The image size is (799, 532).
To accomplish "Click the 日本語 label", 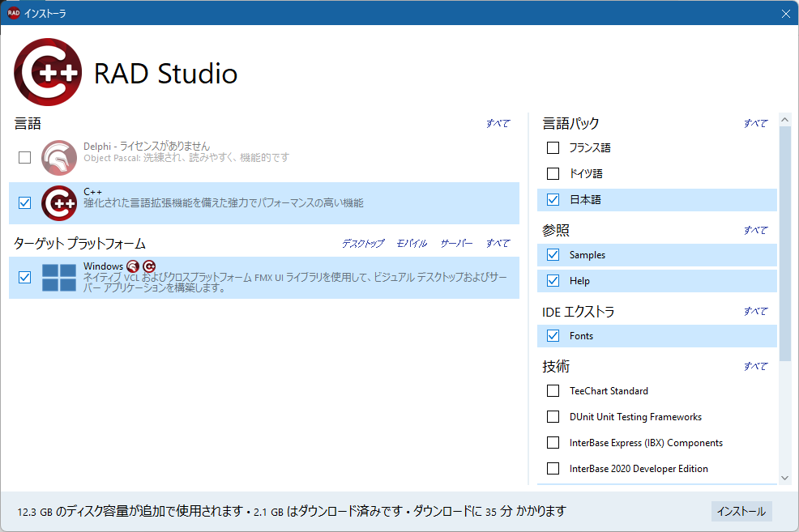I will [585, 199].
